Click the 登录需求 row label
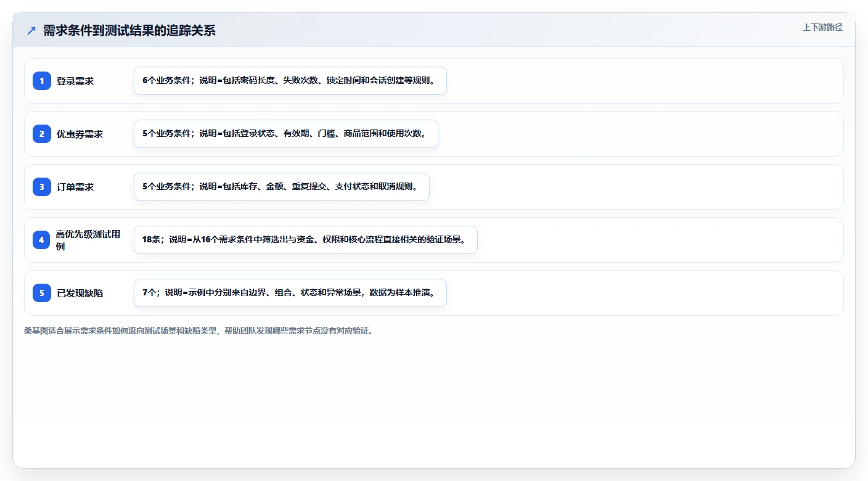868x481 pixels. (x=75, y=81)
